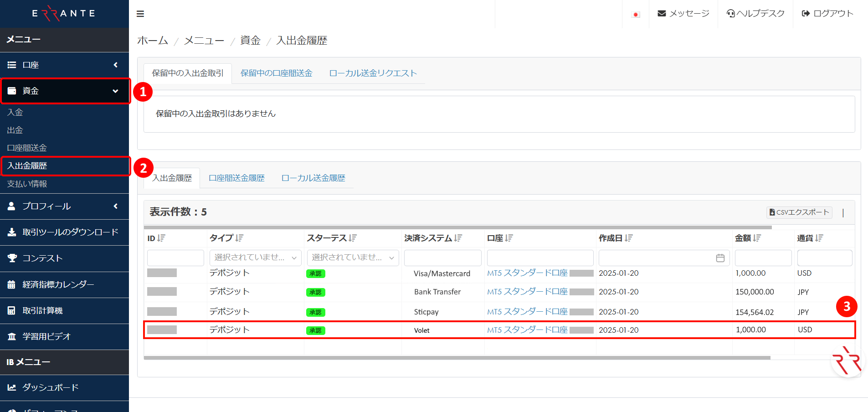Click the Japan flag language icon

pos(636,15)
